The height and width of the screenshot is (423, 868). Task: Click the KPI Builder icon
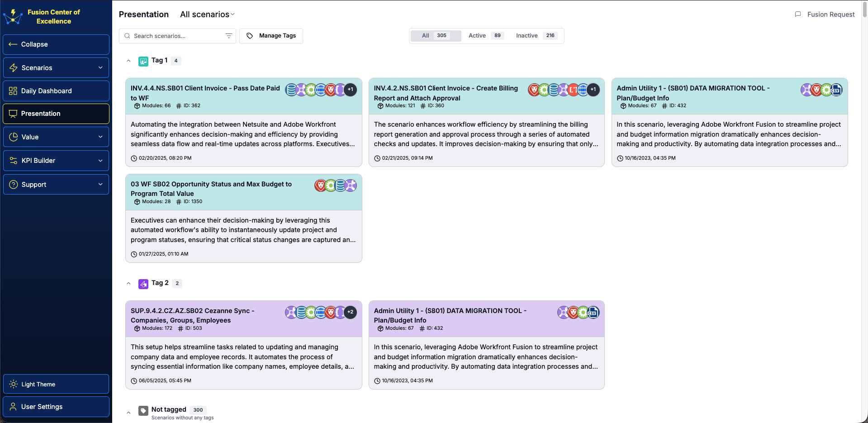14,161
